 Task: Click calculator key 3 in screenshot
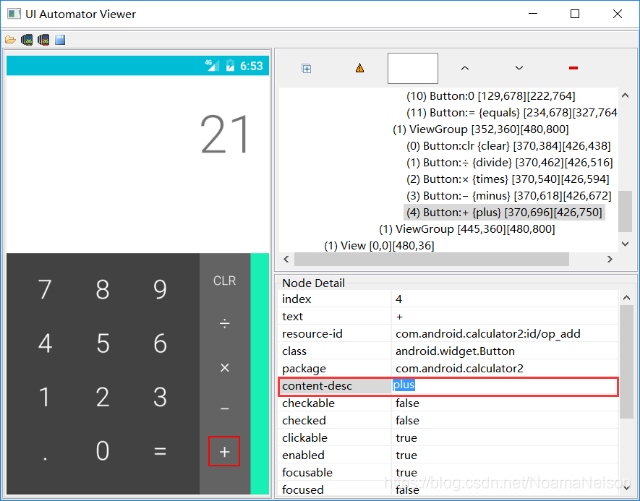pos(160,397)
